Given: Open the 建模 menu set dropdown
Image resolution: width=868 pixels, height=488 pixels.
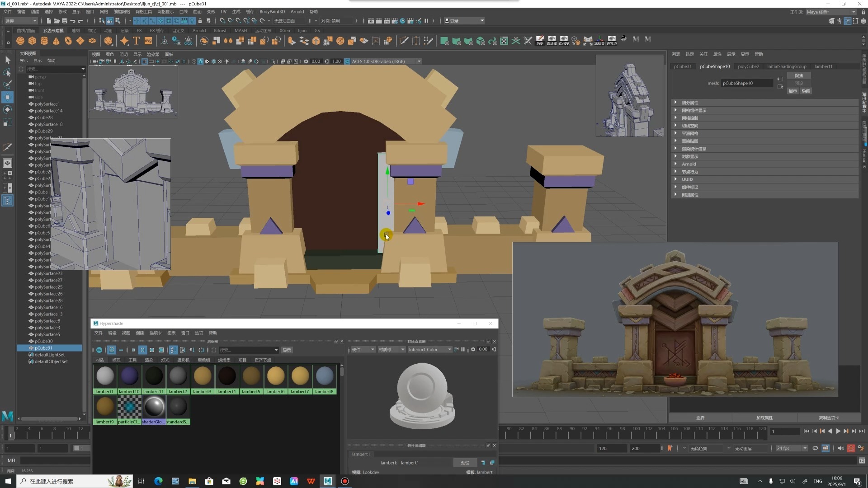Looking at the screenshot, I should [x=21, y=21].
